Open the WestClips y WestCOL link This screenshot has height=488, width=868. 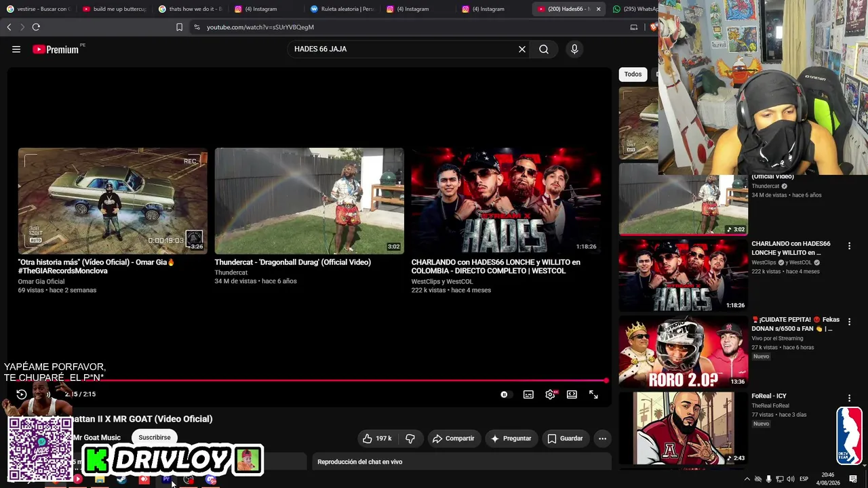pos(442,281)
